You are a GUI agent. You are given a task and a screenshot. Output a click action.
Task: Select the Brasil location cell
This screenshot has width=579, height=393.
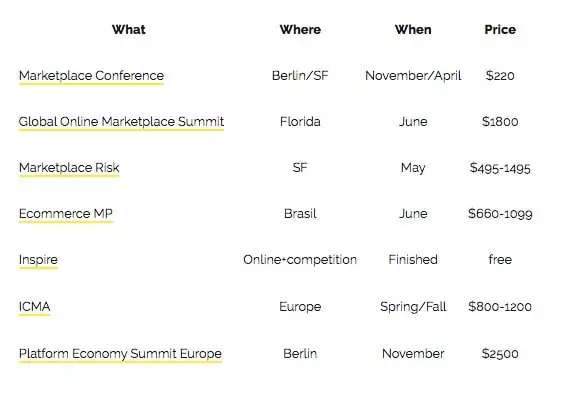coord(300,213)
